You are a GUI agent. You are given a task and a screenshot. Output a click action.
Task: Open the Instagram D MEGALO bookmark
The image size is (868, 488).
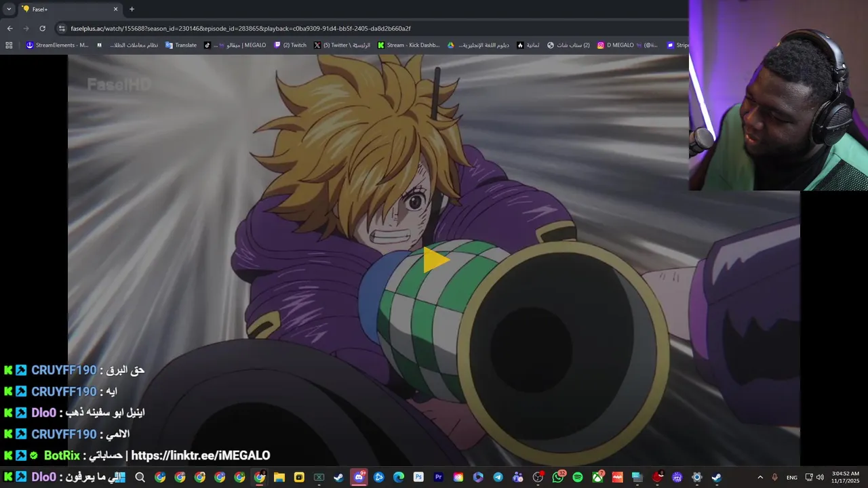pos(627,45)
